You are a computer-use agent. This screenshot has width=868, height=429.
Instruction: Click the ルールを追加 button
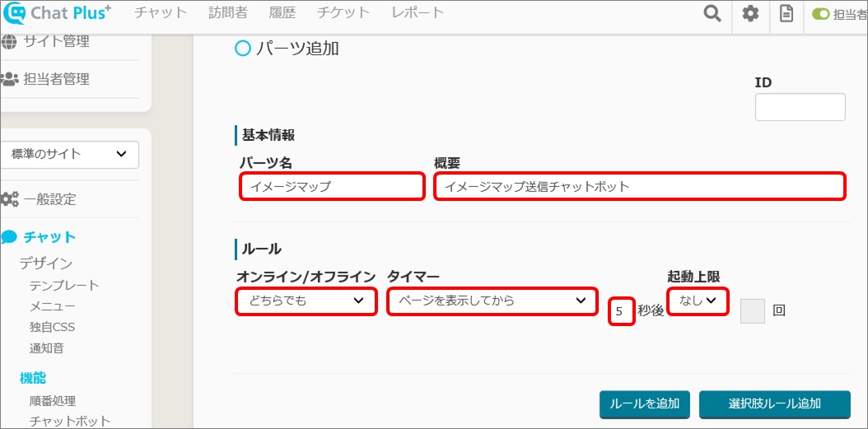pos(644,404)
